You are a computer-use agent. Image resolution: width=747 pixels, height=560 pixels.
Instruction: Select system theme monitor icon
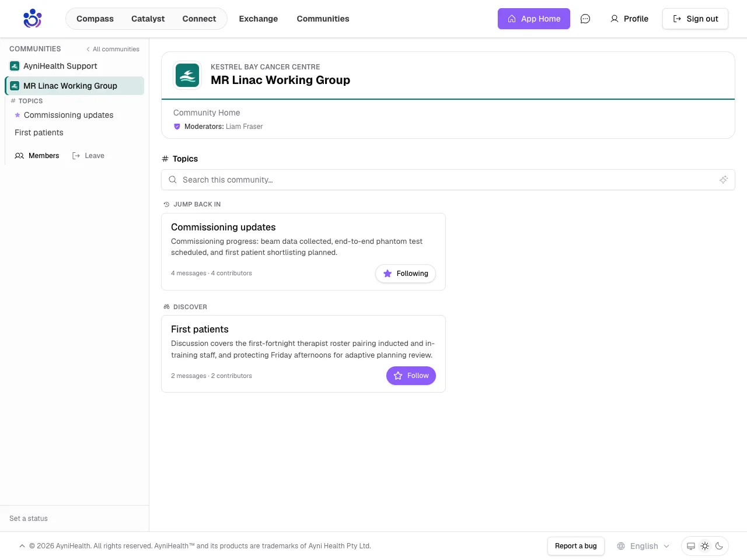click(691, 546)
